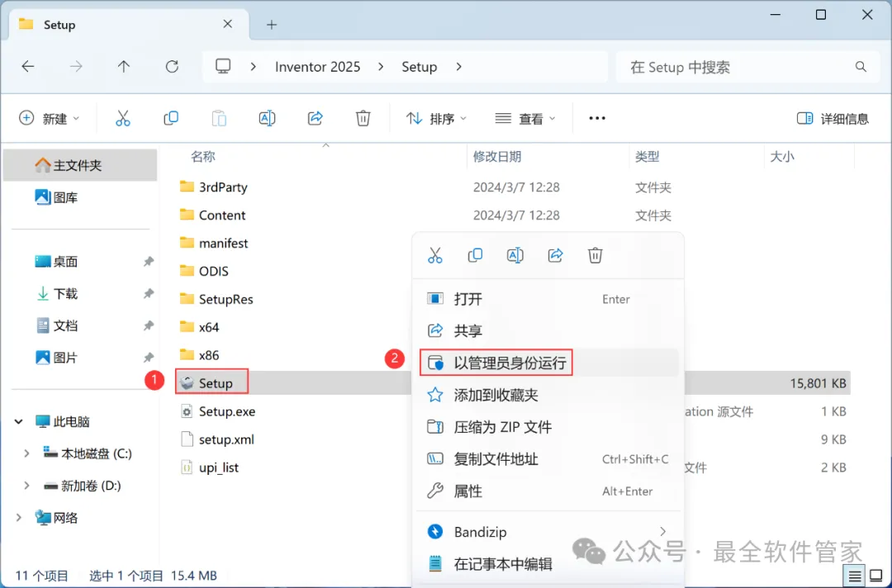This screenshot has height=588, width=892.
Task: Sort by the 修改日期 column header
Action: pyautogui.click(x=497, y=156)
